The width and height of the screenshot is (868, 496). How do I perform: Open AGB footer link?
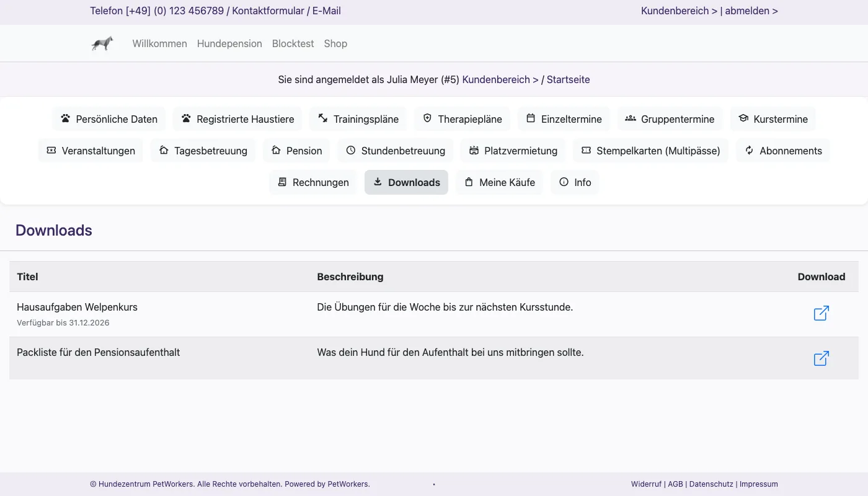675,484
